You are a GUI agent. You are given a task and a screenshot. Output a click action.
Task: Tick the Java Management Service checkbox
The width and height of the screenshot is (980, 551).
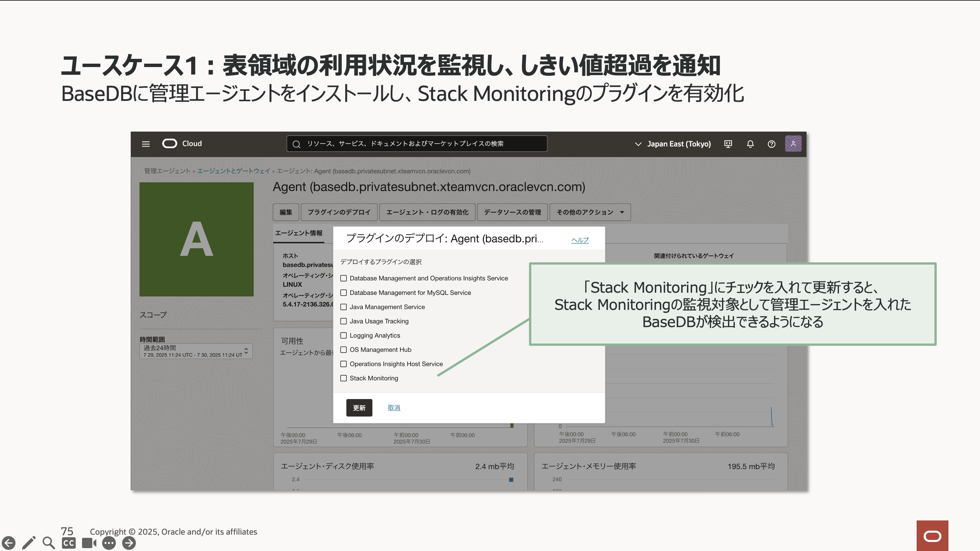[x=343, y=307]
